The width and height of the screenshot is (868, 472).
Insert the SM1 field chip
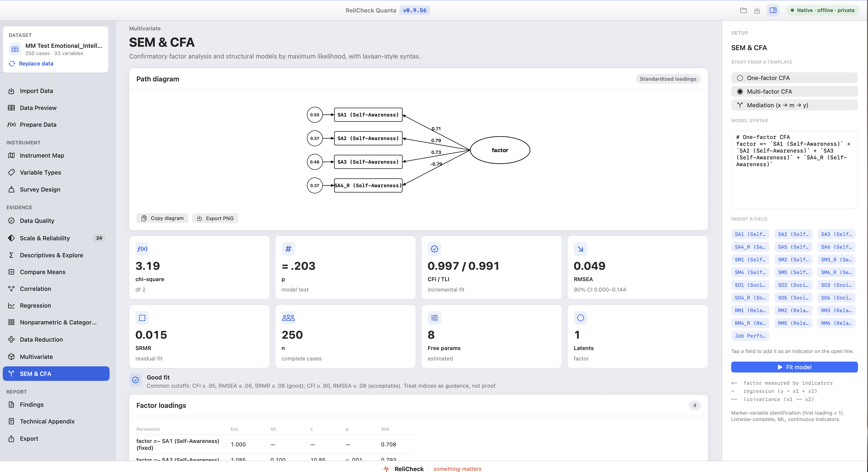tap(750, 260)
